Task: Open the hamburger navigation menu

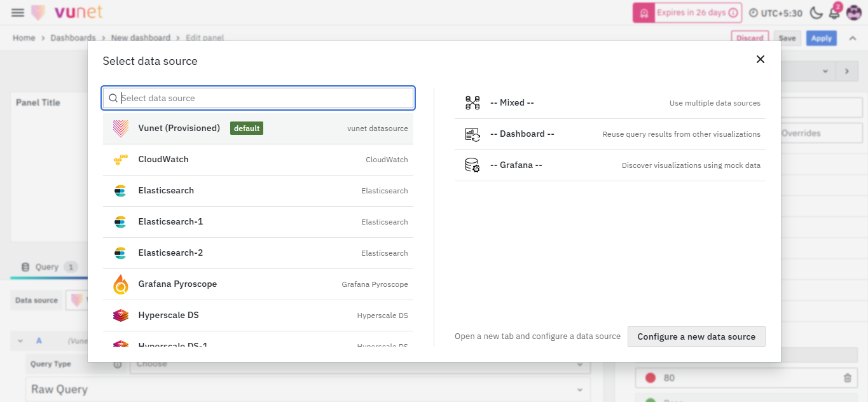Action: 18,13
